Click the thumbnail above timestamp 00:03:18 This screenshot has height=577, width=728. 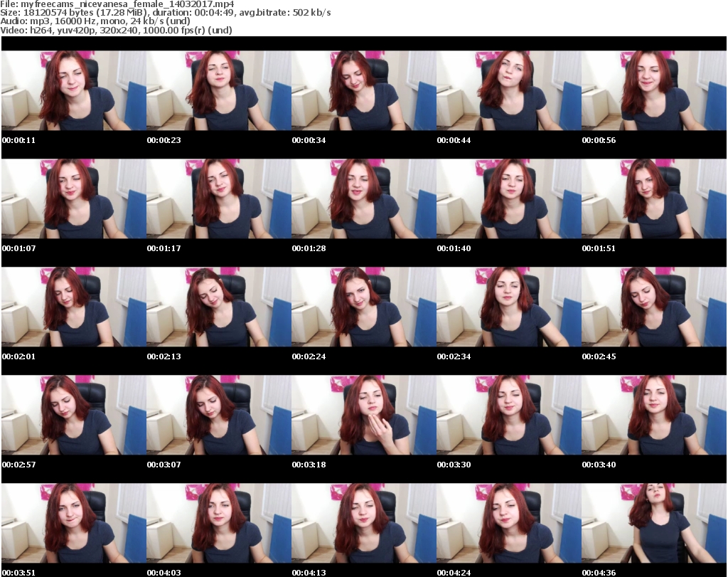[364, 415]
